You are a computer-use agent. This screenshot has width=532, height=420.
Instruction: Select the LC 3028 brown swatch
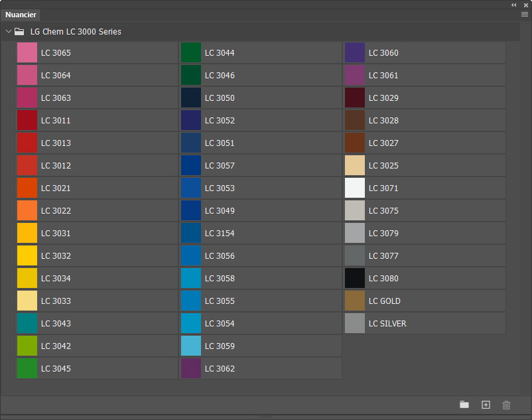(355, 120)
